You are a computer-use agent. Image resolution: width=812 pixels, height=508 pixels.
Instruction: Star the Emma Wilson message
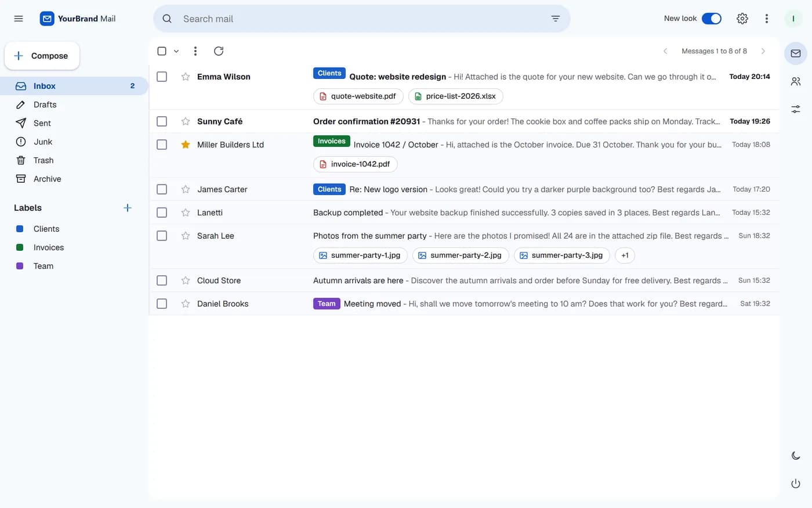pyautogui.click(x=186, y=77)
